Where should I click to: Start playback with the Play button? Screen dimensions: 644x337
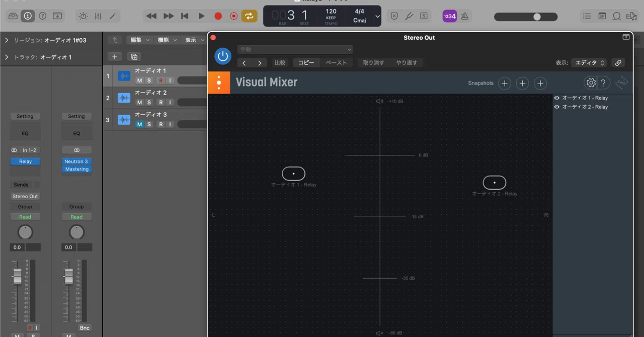201,16
